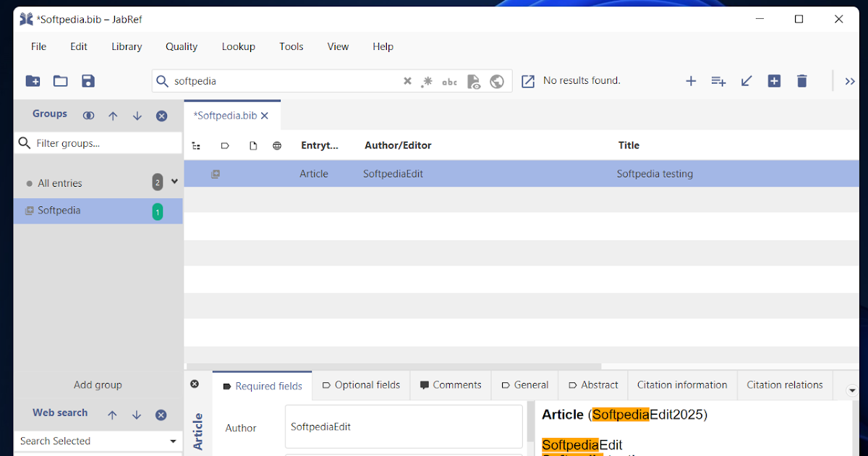This screenshot has width=868, height=456.
Task: Open the Quality menu
Action: click(x=182, y=46)
